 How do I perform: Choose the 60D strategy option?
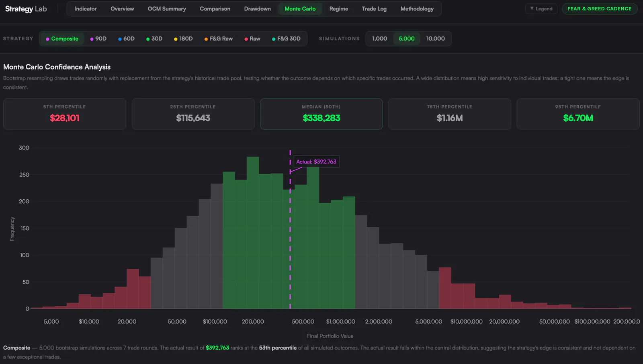pyautogui.click(x=126, y=39)
